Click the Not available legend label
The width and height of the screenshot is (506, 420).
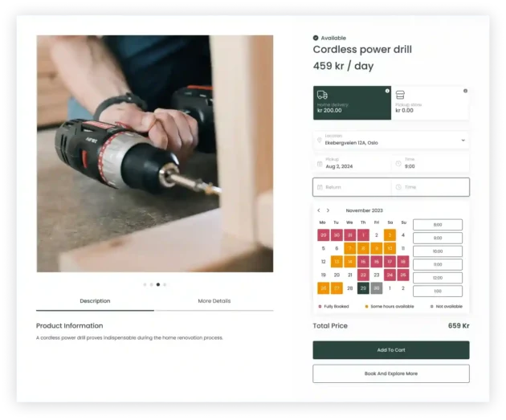tap(449, 307)
